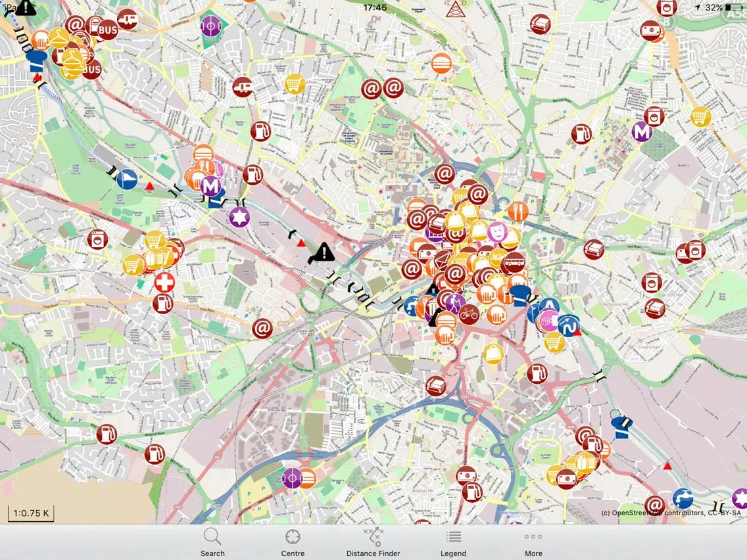Open the More options menu
The image size is (747, 560).
(x=533, y=543)
